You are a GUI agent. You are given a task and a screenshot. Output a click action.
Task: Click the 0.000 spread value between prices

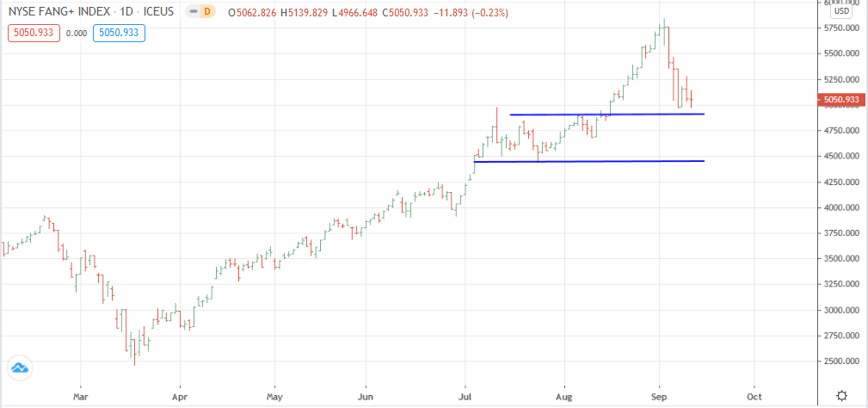tap(77, 33)
